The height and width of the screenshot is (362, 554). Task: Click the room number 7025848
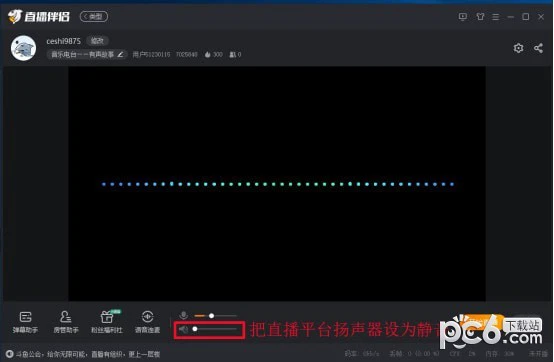click(x=187, y=54)
